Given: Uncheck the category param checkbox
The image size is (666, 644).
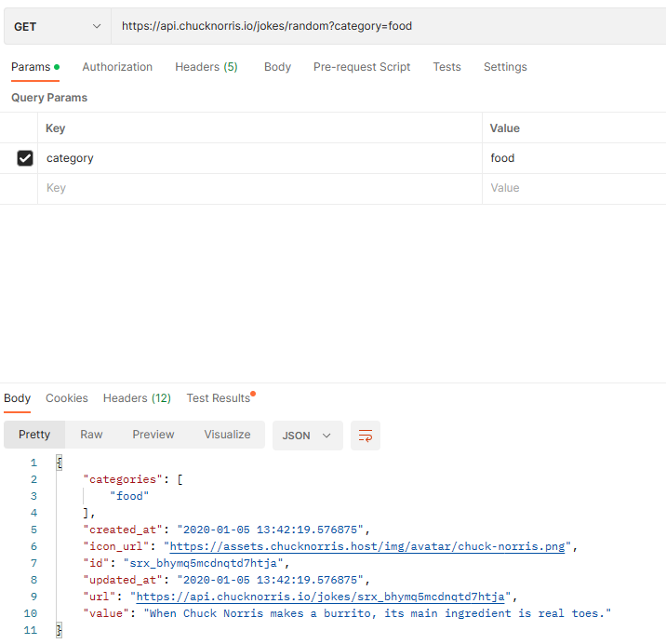Looking at the screenshot, I should (x=25, y=158).
